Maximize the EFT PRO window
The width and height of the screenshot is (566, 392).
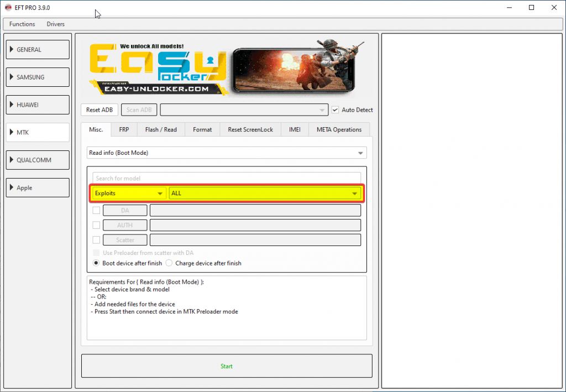click(531, 8)
